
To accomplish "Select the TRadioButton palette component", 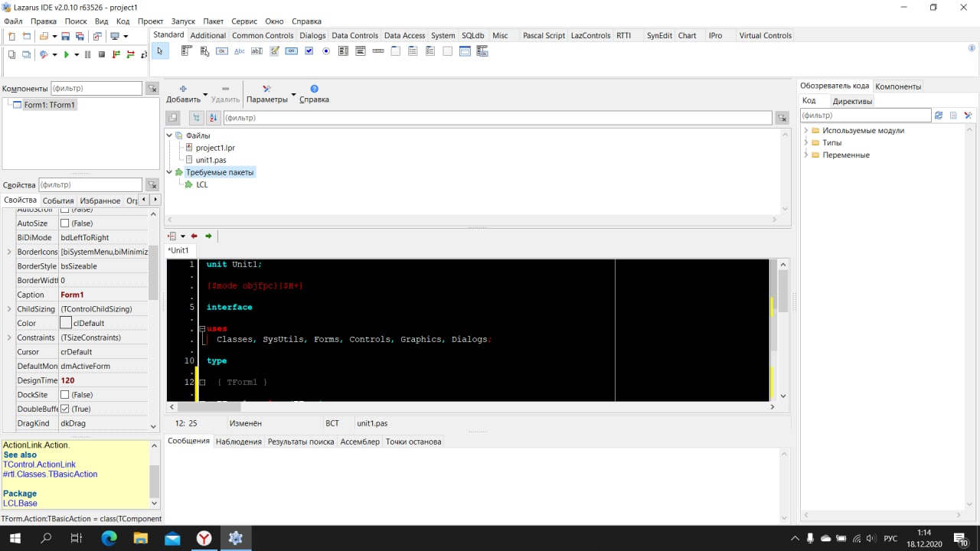I will [x=326, y=51].
